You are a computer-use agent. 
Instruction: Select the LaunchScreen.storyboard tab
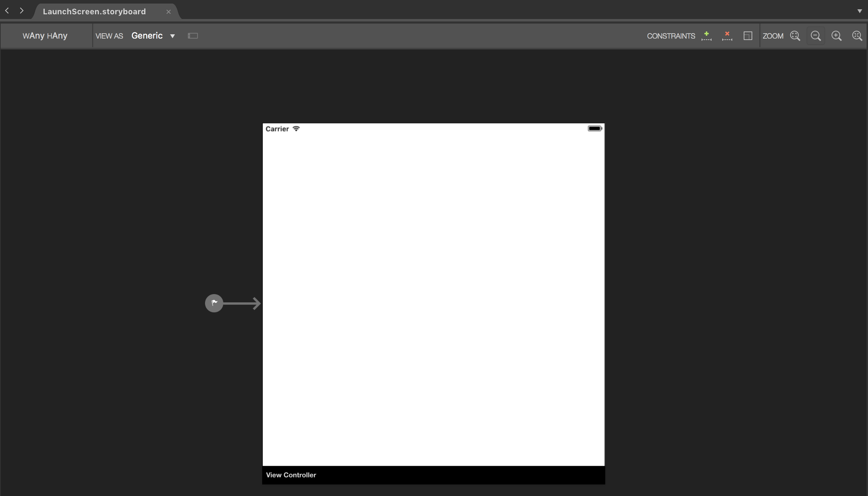[x=94, y=11]
